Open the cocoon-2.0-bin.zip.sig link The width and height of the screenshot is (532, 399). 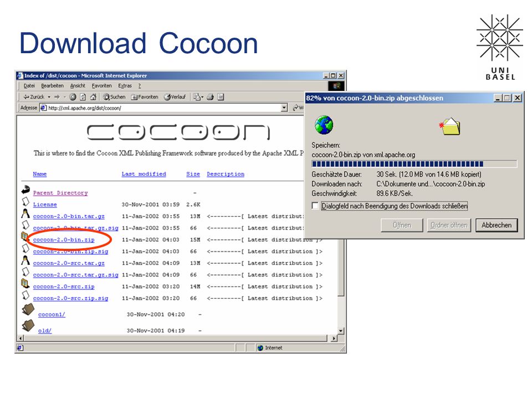coord(70,252)
